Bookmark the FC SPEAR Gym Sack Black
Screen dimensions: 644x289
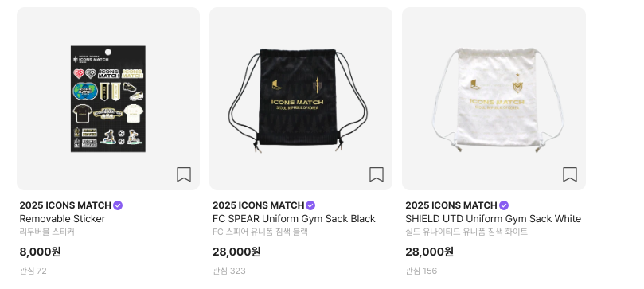[377, 174]
